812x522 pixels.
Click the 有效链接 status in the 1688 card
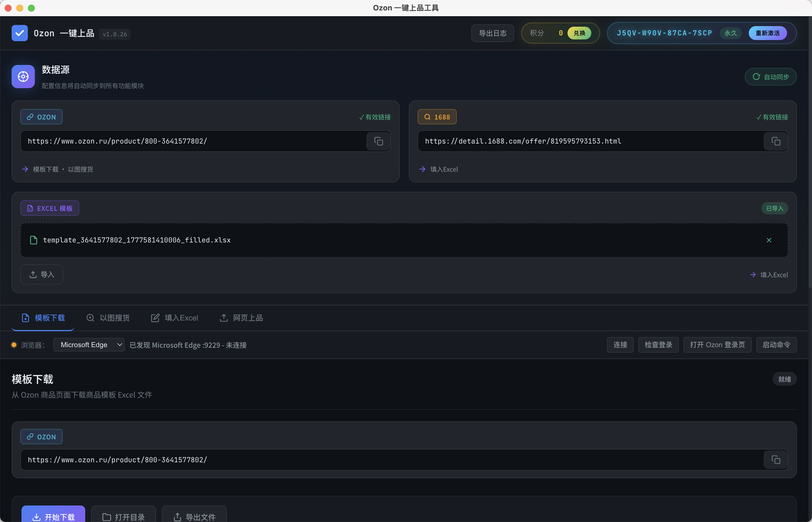772,117
